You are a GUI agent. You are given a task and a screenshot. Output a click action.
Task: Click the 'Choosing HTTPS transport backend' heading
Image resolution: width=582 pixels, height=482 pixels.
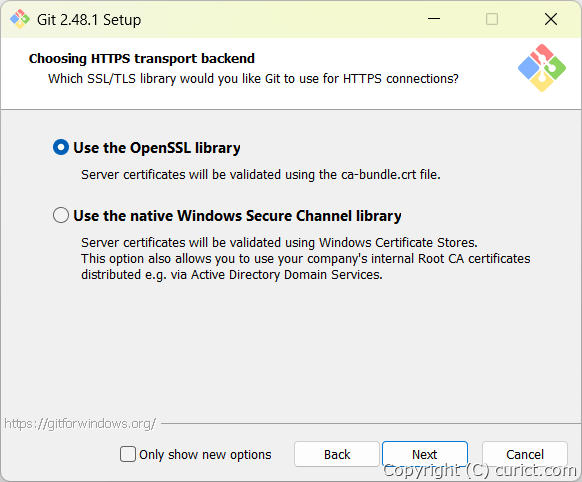click(x=142, y=59)
